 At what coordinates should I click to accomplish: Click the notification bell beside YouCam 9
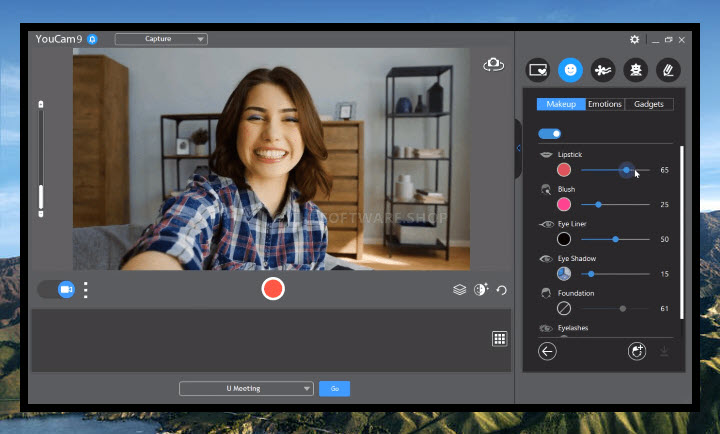(x=93, y=40)
